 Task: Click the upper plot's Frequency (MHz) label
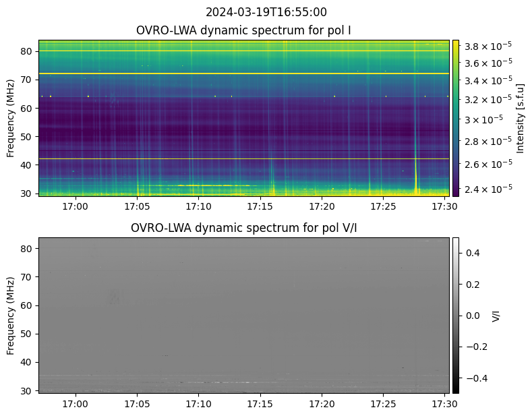pos(11,118)
